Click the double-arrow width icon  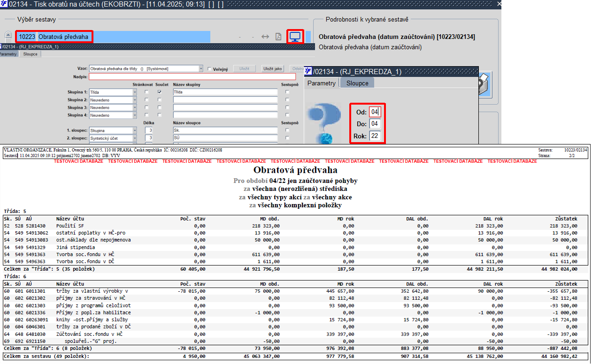[265, 37]
